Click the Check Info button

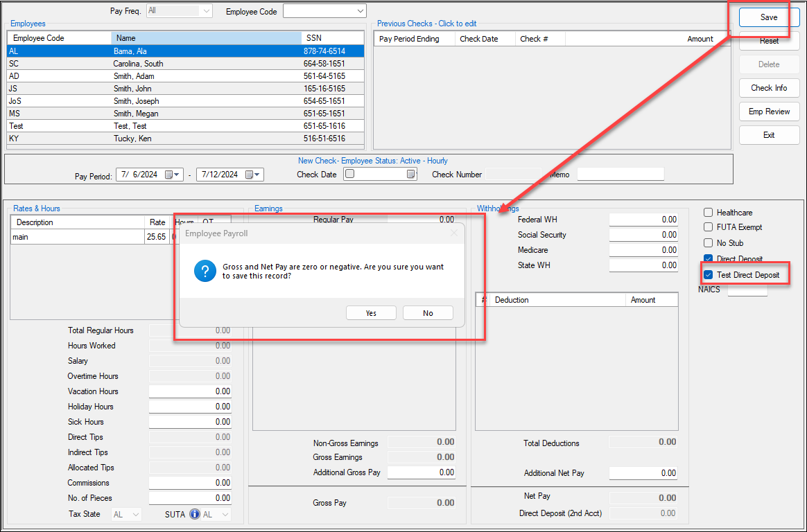pyautogui.click(x=768, y=88)
